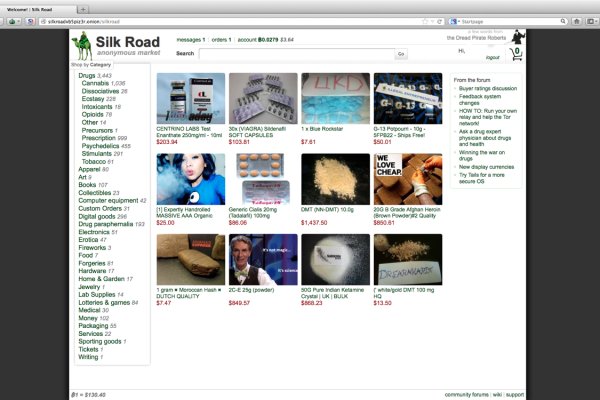
Task: Open the Jewelry category
Action: point(91,287)
